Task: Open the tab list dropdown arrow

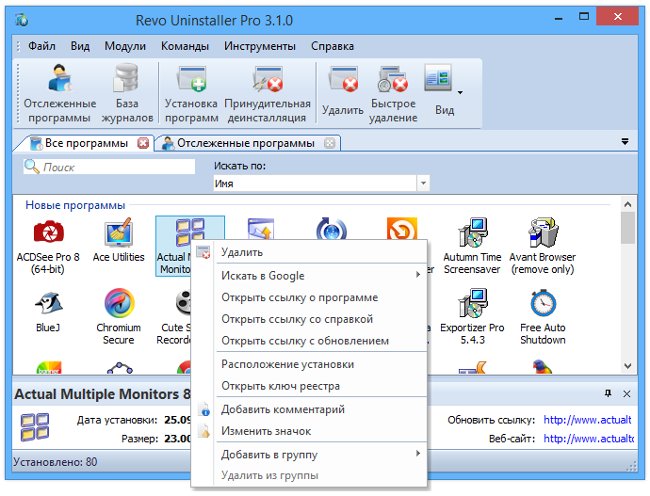Action: (625, 142)
